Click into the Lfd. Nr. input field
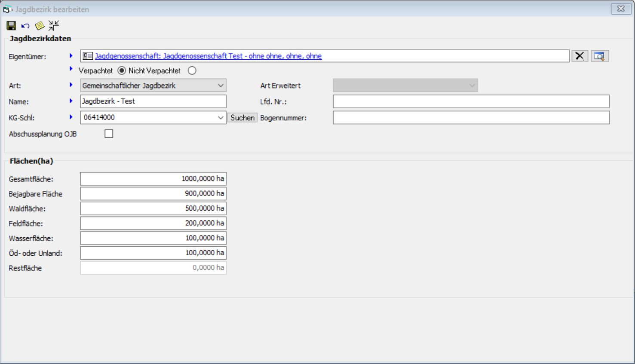 (x=471, y=101)
